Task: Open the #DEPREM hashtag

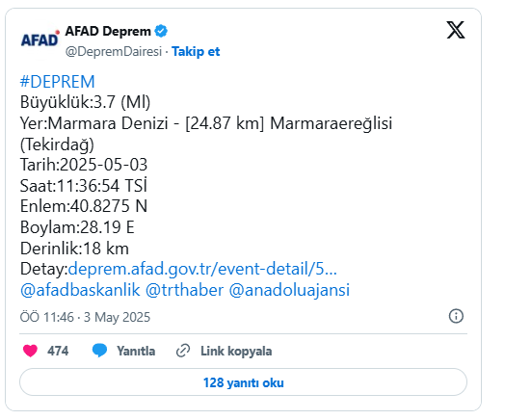Action: (x=57, y=82)
